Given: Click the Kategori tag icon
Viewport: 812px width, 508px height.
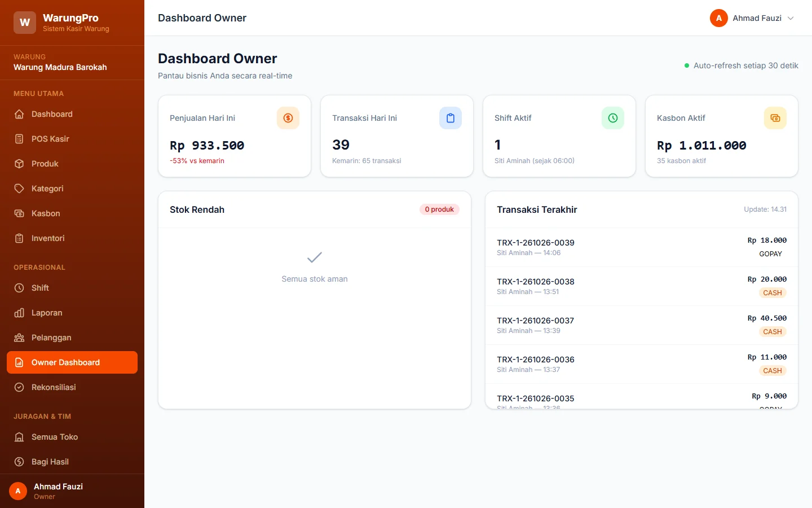Looking at the screenshot, I should click(19, 189).
